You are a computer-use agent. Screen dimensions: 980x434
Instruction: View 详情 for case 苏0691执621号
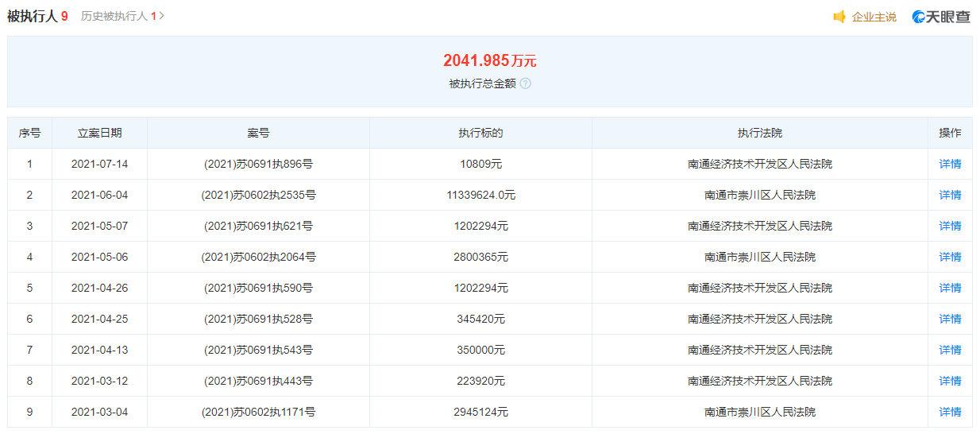950,226
